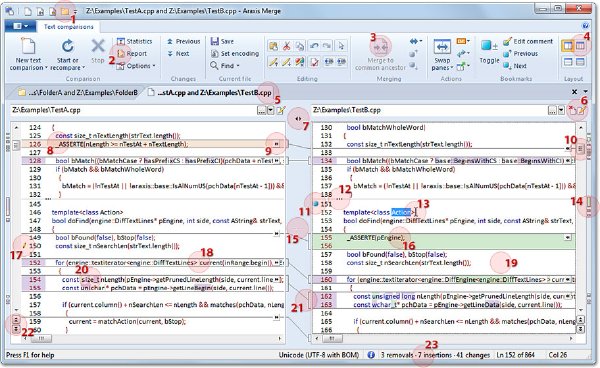This screenshot has width=600, height=368.
Task: Open the Find dropdown in Current file
Action: [225, 66]
